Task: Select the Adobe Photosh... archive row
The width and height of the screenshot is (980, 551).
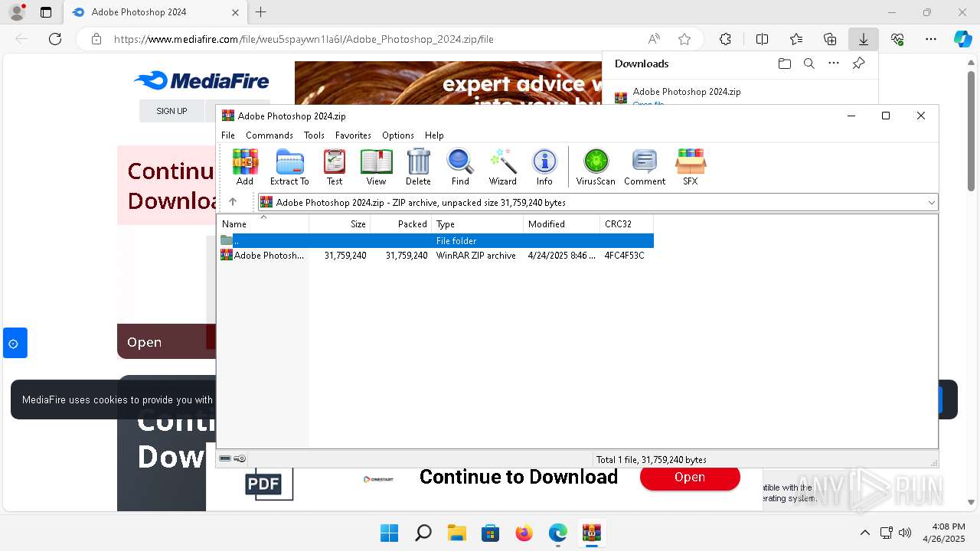Action: (436, 256)
